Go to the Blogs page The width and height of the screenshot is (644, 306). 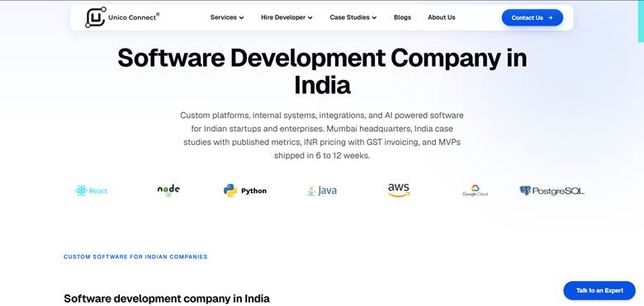(403, 17)
